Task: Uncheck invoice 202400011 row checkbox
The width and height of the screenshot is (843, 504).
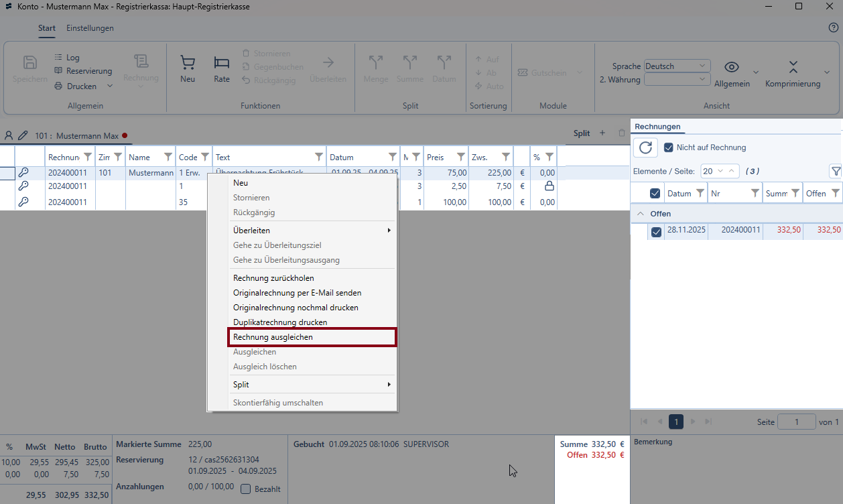Action: [x=657, y=233]
